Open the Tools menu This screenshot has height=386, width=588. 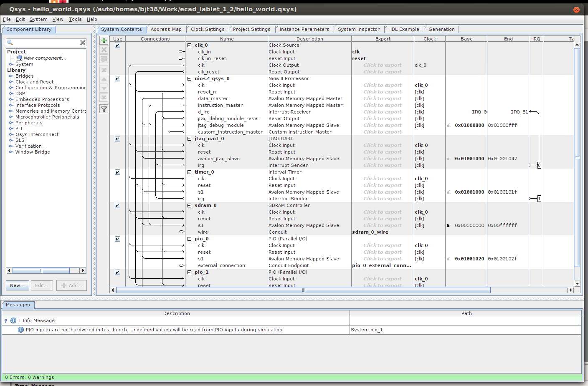tap(75, 19)
